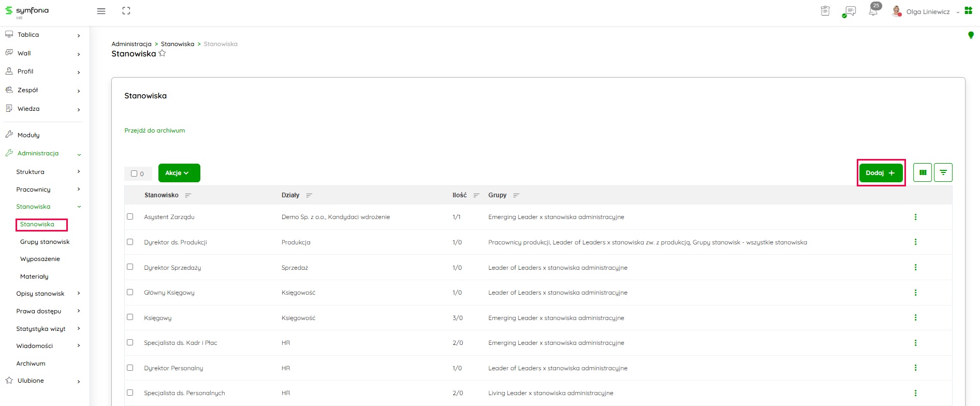Open the table filter icon
Screen dimensions: 980x406
tap(943, 172)
